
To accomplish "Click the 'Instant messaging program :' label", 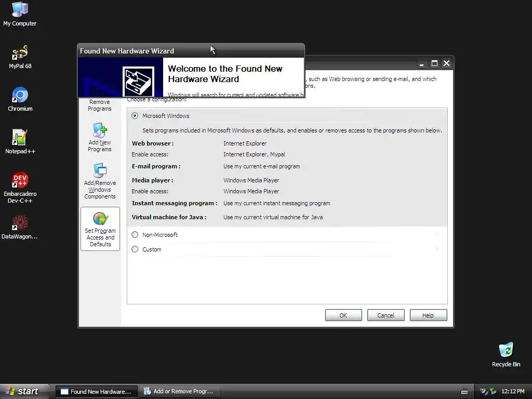I will [175, 203].
